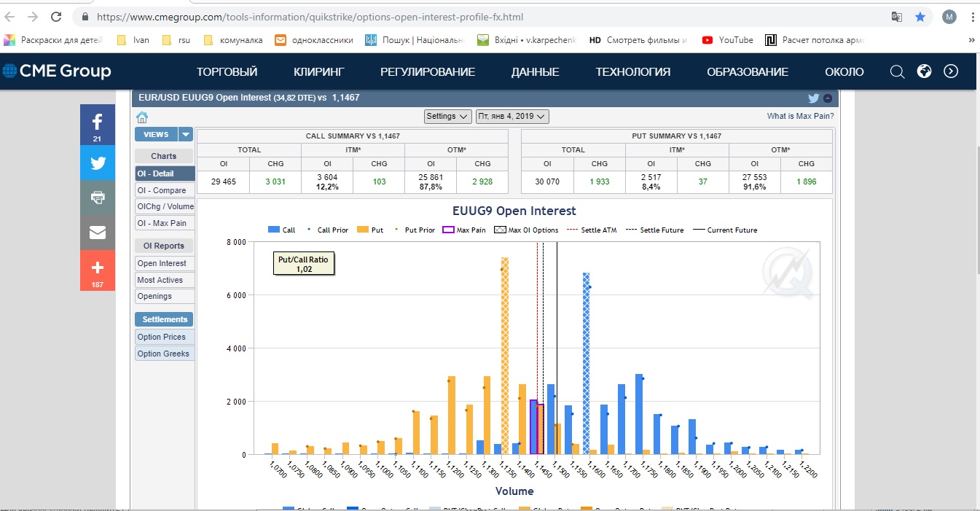Viewport: 980px width, 511px height.
Task: Open the Settings dropdown
Action: [448, 116]
